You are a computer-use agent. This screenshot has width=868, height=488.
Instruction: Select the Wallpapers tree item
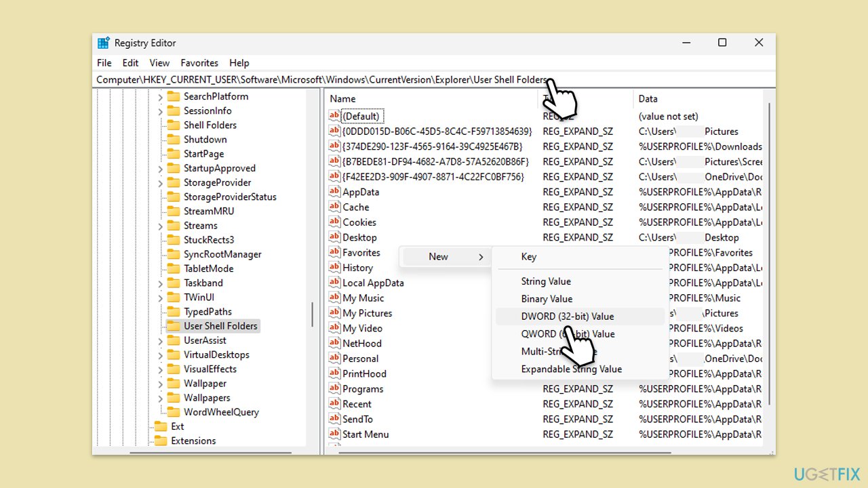[207, 398]
